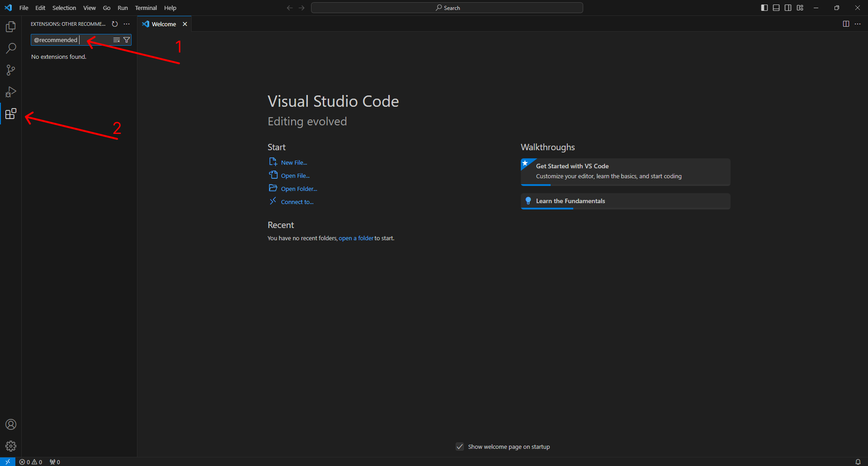Click the 'open a folder' link
868x466 pixels.
pos(356,238)
